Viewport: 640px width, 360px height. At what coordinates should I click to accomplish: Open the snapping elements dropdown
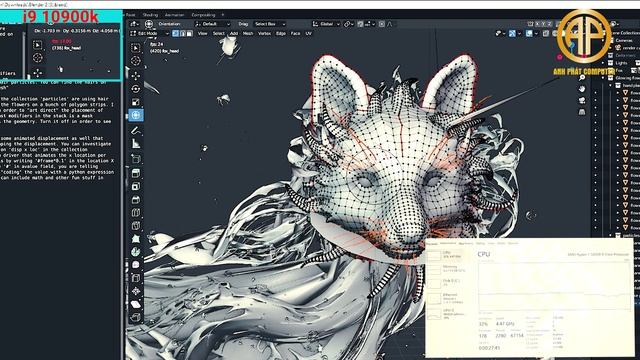(370, 24)
